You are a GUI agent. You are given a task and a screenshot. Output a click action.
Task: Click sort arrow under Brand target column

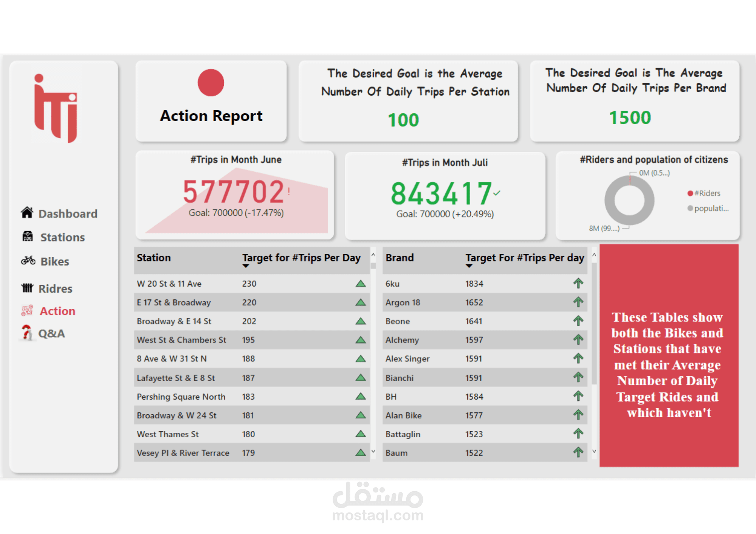[x=469, y=266]
